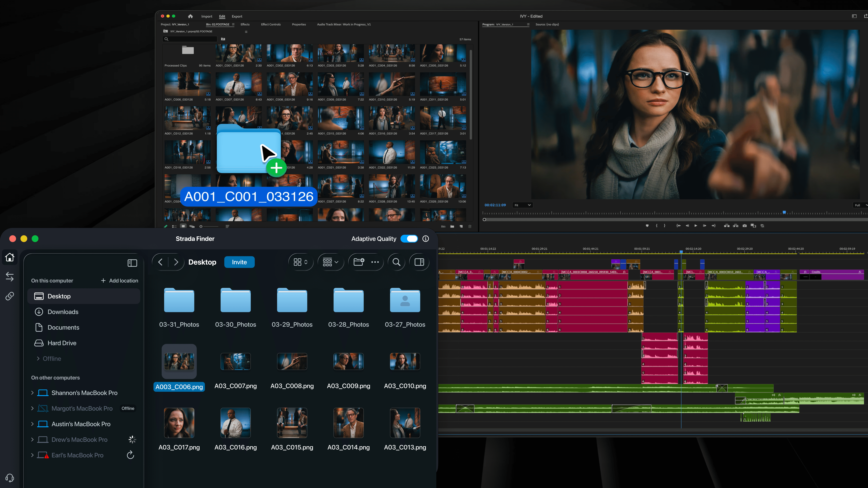Go back with the left chevron in Strada Finder

[x=160, y=262]
